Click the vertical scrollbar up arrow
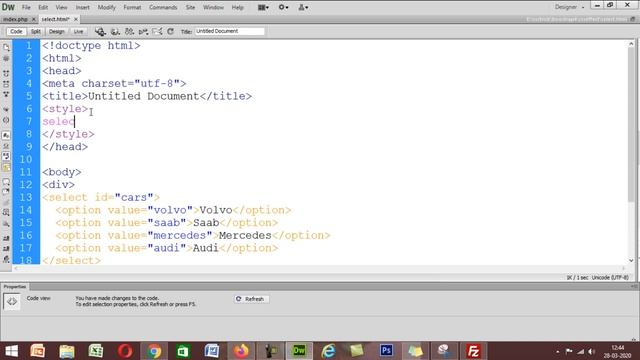The image size is (640, 360). click(631, 44)
